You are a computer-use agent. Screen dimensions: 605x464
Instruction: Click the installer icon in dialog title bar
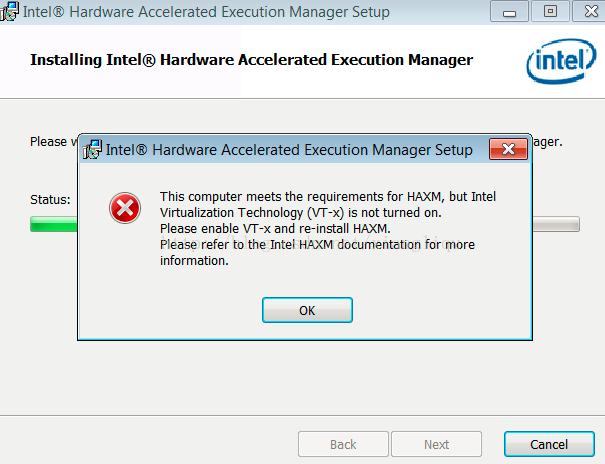[92, 150]
